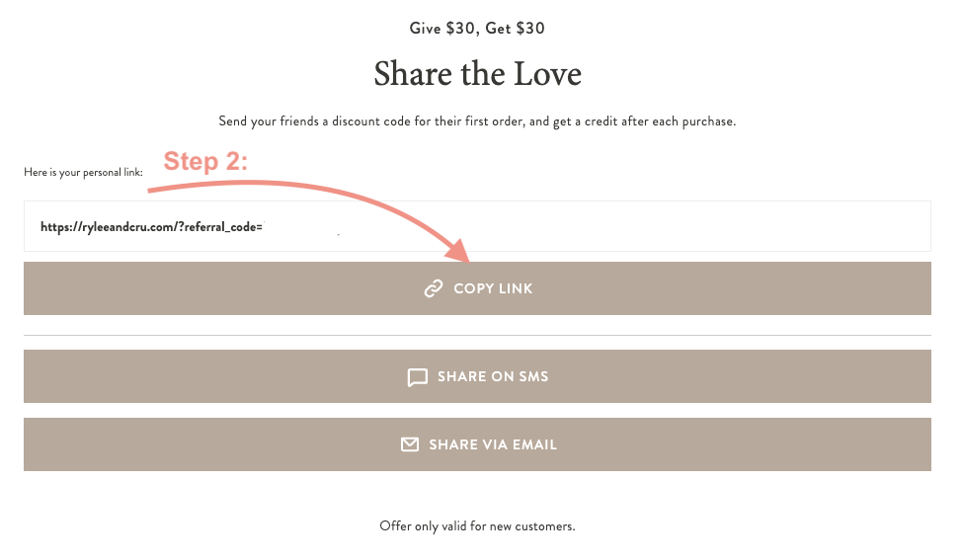
Task: Click the pink arrow tip annotation
Action: pos(457,251)
